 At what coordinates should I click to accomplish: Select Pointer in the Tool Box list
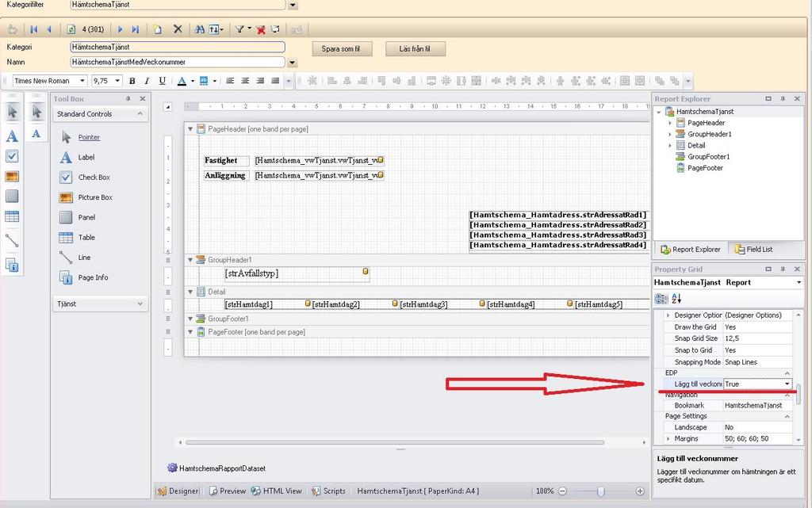click(89, 137)
